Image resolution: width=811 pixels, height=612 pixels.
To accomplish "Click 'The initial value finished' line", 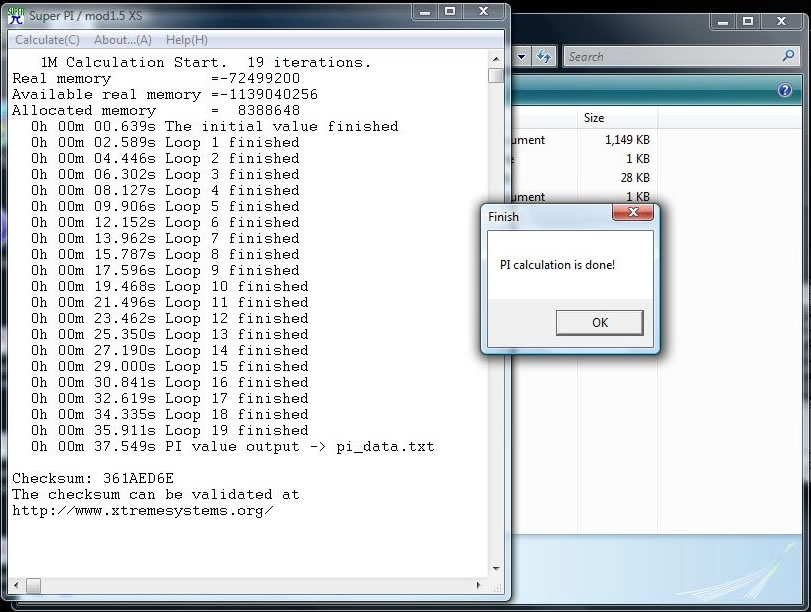I will coord(215,127).
